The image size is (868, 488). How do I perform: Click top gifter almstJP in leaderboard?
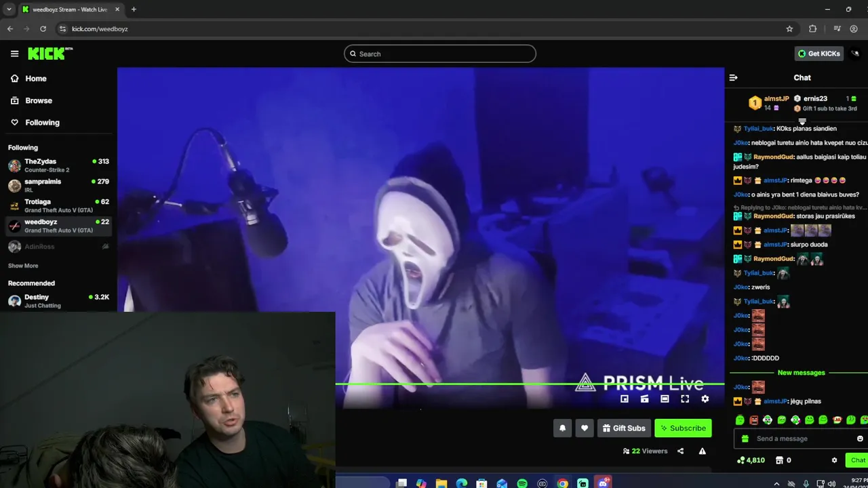(x=776, y=99)
